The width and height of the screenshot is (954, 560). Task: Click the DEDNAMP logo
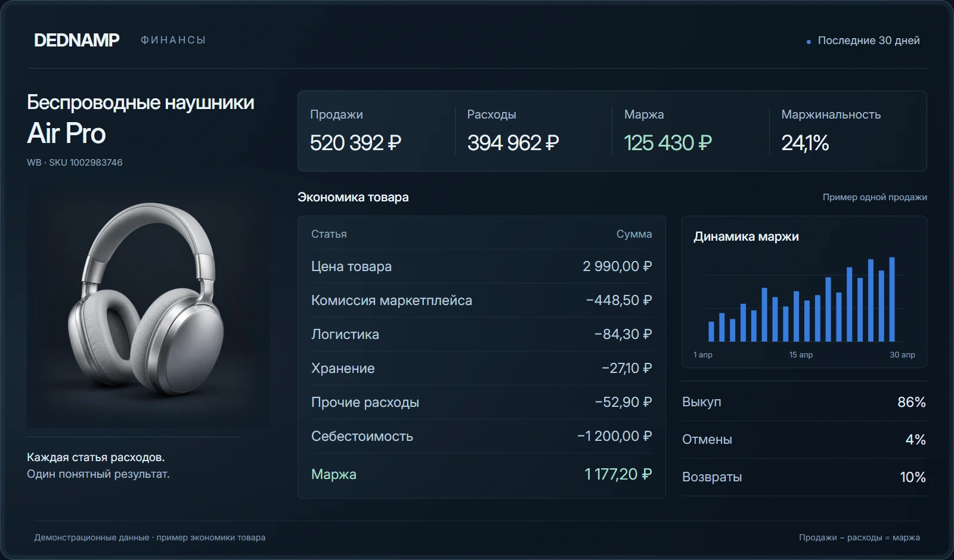click(x=77, y=40)
